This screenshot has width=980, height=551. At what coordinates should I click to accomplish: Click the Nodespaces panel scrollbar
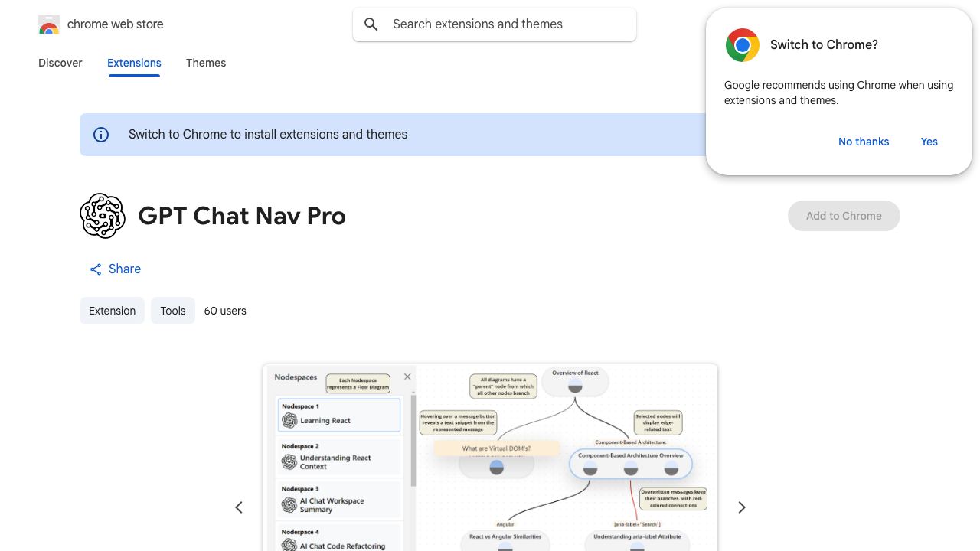coord(414,441)
